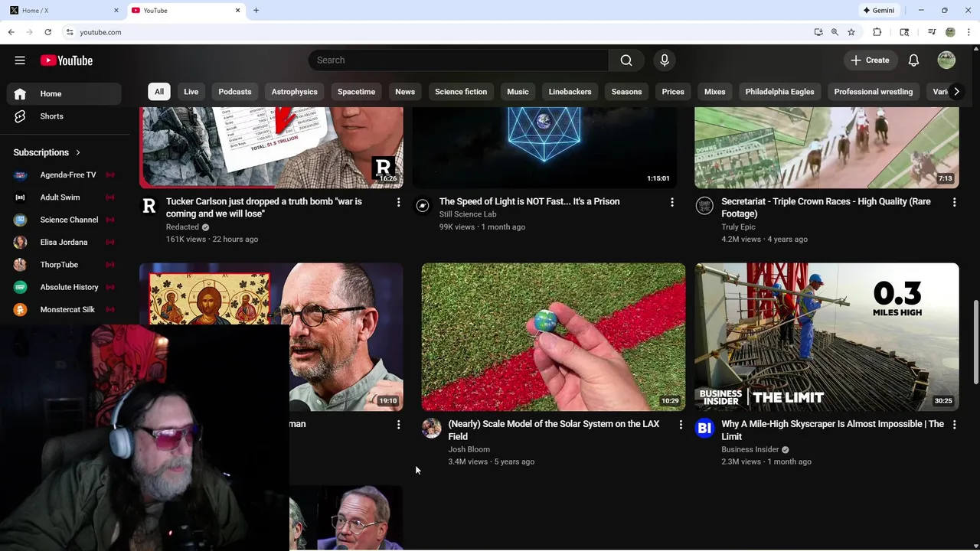Play the Secretariat horse race thumbnail
This screenshot has height=551, width=980.
coord(827,147)
